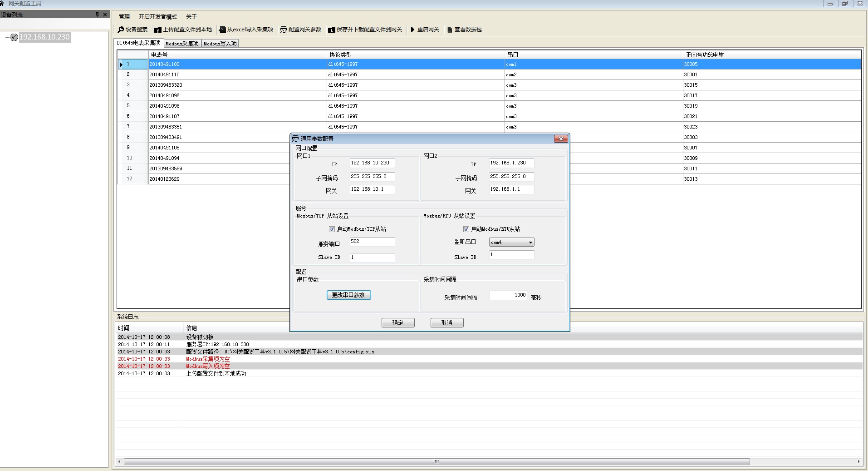Select device 192.168.10.230 in device list

pyautogui.click(x=44, y=37)
